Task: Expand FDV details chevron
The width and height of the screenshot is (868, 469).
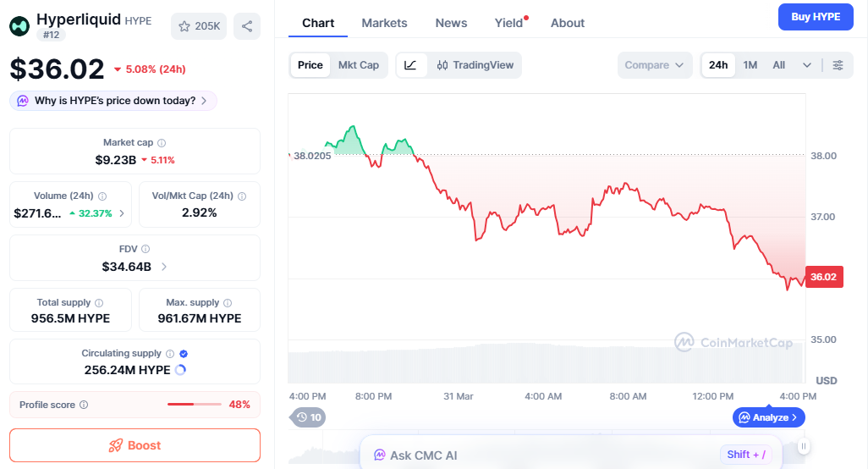Action: (164, 267)
